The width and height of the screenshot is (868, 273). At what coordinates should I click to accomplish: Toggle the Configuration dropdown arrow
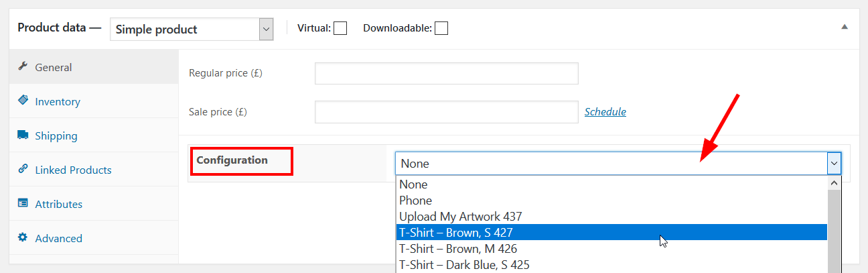pos(834,163)
